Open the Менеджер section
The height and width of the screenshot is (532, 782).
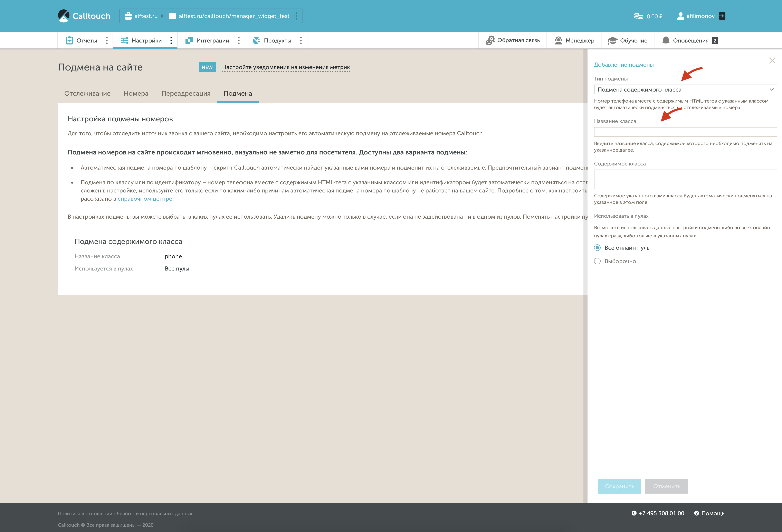pos(574,40)
